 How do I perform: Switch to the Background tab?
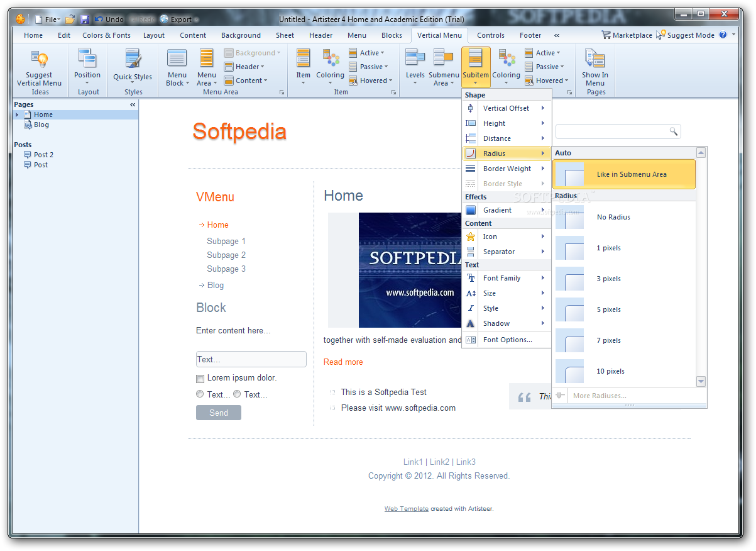(x=241, y=35)
